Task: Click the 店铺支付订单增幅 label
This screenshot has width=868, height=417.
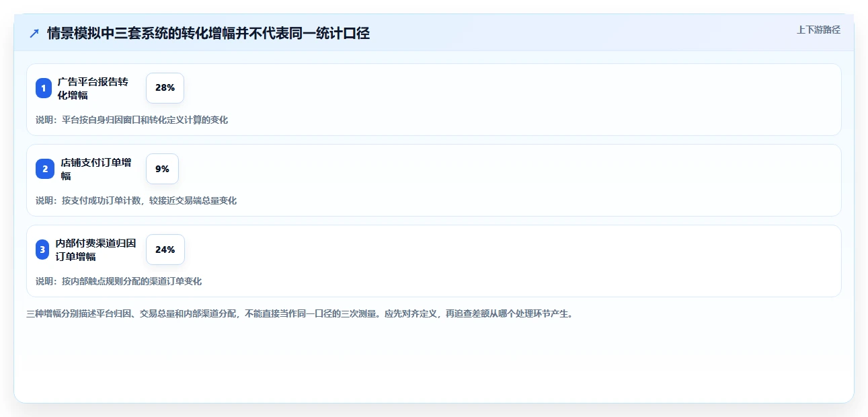Action: 95,169
